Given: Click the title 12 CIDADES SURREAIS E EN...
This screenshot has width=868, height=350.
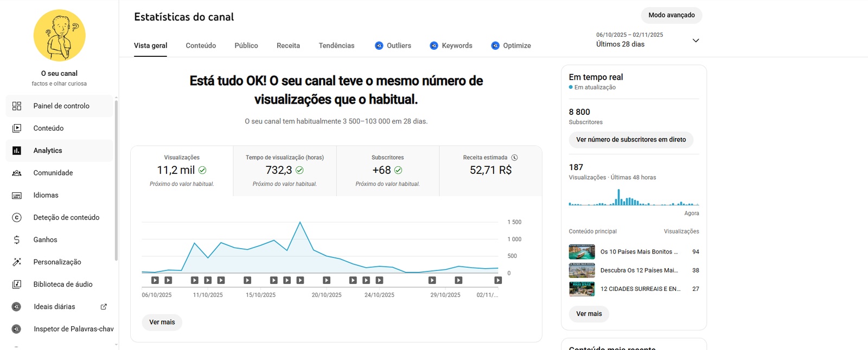Looking at the screenshot, I should [640, 289].
